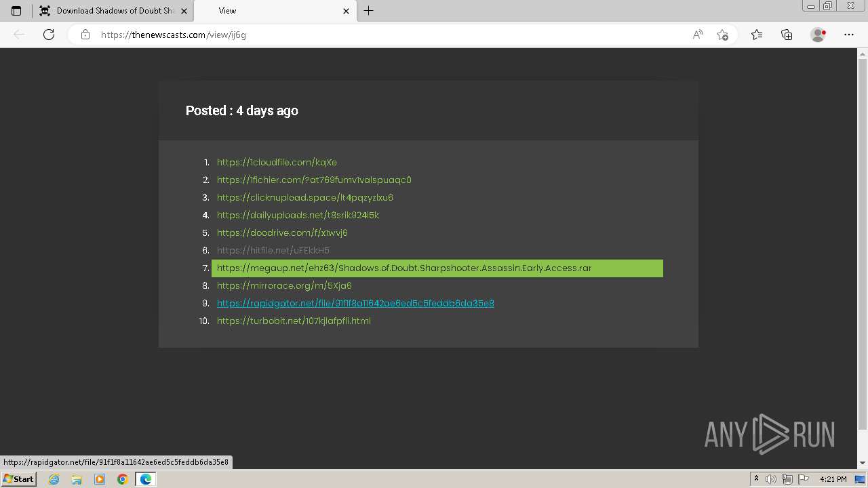Open Read aloud icon in address bar

(x=698, y=35)
